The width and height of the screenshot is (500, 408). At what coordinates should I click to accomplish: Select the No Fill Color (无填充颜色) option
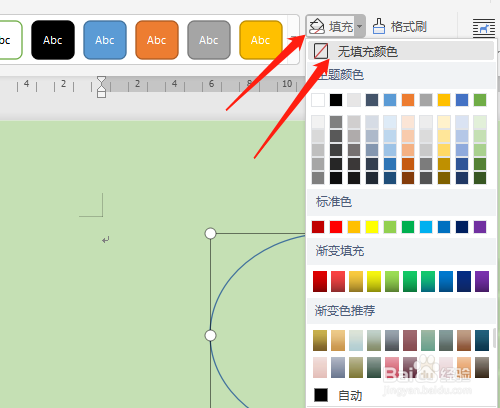(x=401, y=51)
